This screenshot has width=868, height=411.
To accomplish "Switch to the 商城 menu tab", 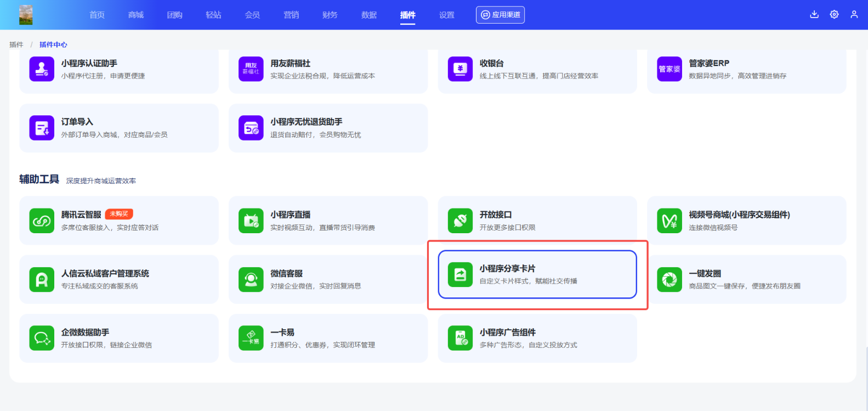I will (136, 15).
